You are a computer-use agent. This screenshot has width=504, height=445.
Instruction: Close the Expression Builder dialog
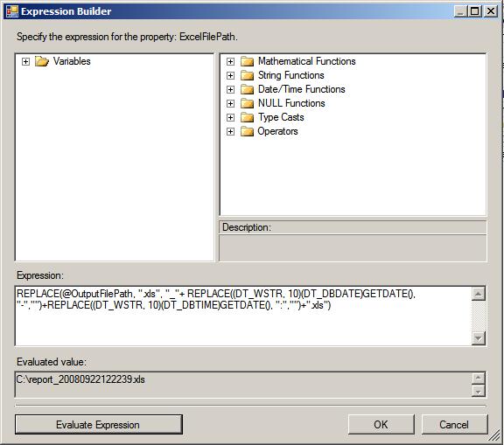pyautogui.click(x=491, y=11)
